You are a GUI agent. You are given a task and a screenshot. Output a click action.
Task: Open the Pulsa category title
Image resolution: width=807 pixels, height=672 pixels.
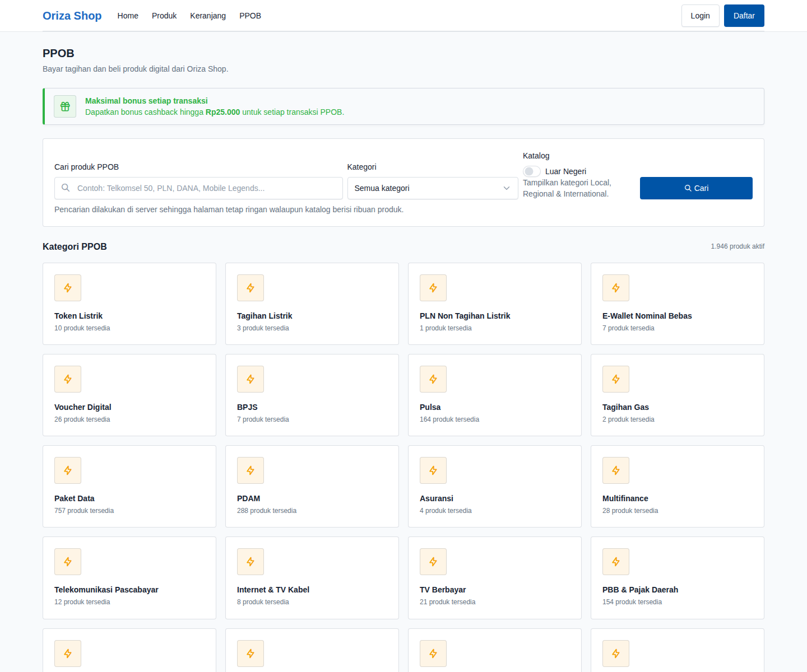430,407
